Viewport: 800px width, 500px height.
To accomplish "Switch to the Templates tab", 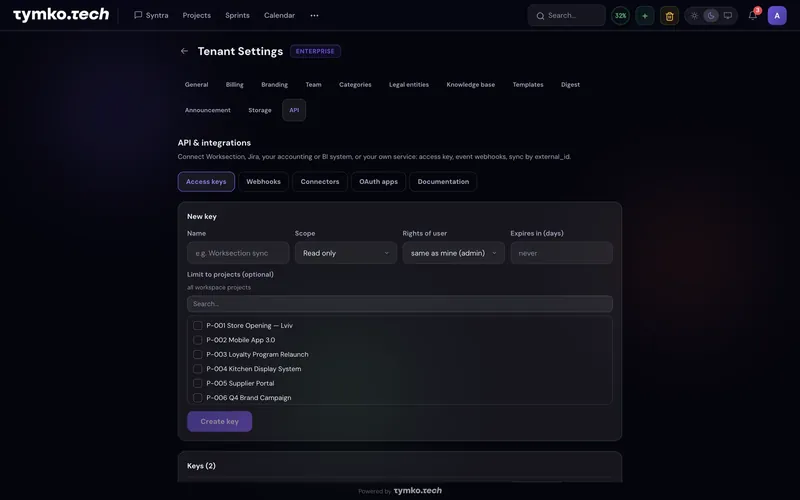I will 528,85.
